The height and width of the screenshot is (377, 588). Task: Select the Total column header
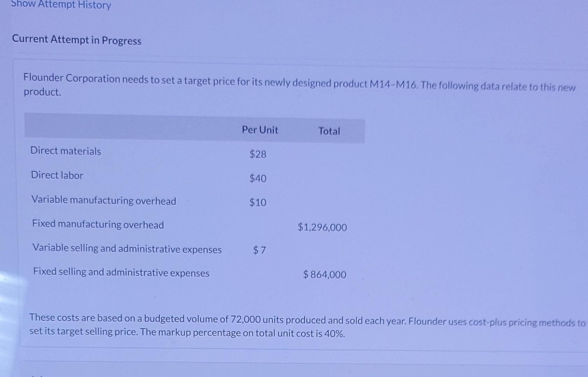point(329,131)
